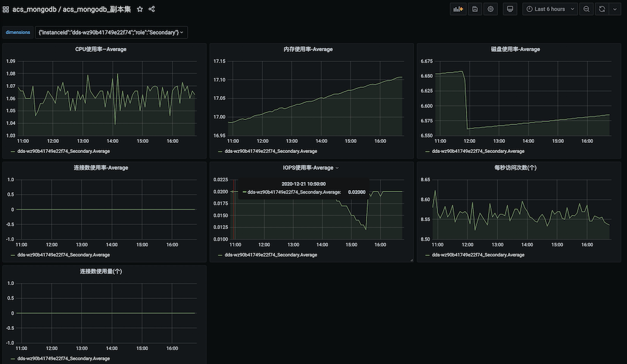
Task: Toggle the 每秒访问次数 legend series
Action: tap(478, 255)
